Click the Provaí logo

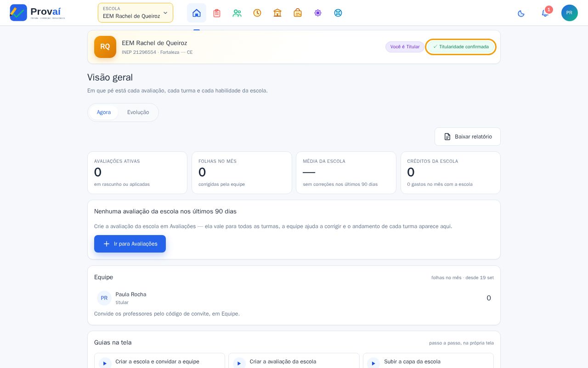point(37,12)
